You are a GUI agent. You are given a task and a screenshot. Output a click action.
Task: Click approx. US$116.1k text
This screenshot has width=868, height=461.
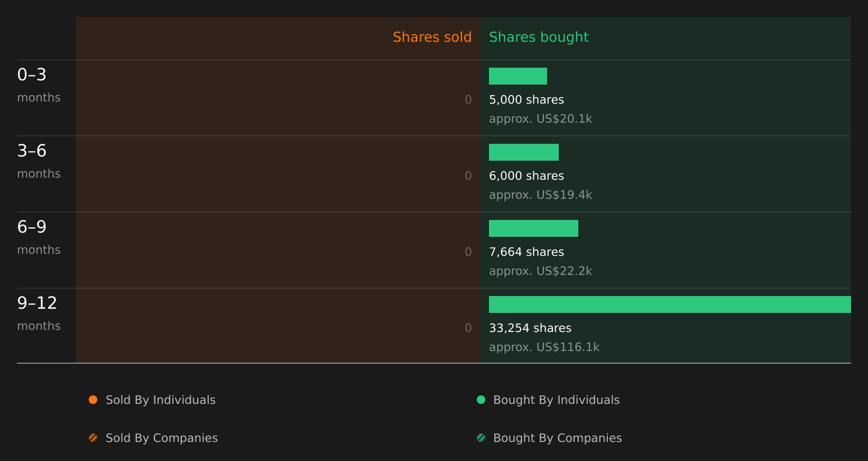click(x=544, y=347)
